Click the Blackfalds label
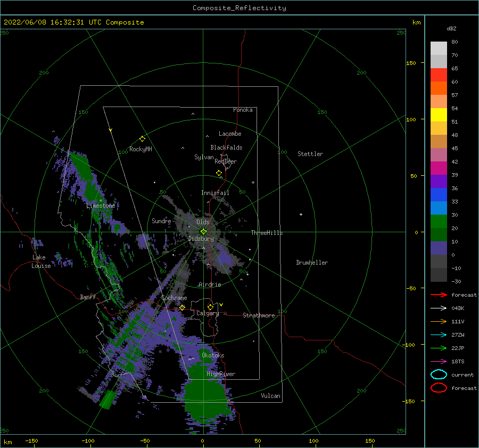Viewport: 479px width, 448px height. pos(226,148)
